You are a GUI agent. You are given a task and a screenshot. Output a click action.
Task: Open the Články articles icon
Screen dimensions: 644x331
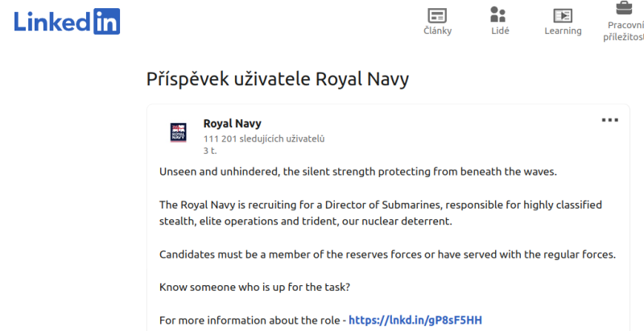pyautogui.click(x=438, y=15)
